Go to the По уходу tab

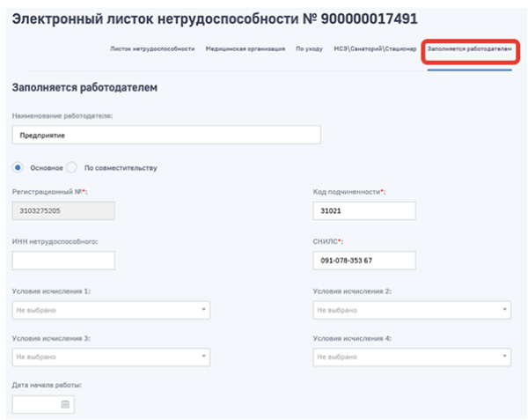pyautogui.click(x=308, y=49)
